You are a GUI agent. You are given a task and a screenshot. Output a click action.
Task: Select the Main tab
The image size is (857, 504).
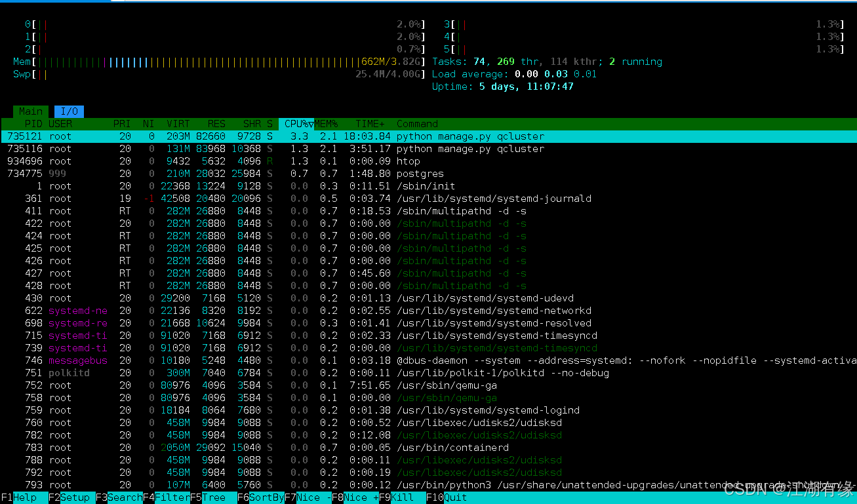coord(31,111)
